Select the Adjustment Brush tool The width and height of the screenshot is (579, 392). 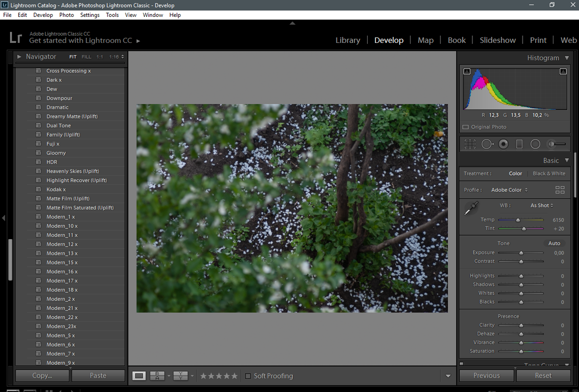[556, 144]
